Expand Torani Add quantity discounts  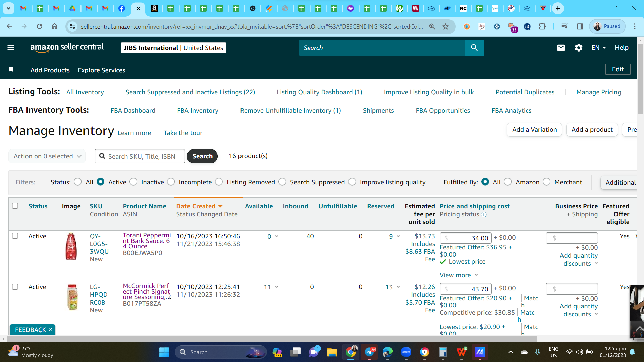pyautogui.click(x=579, y=260)
